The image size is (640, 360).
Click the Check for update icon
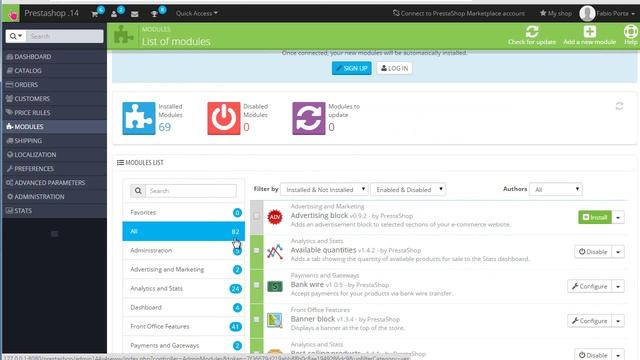coord(532,31)
